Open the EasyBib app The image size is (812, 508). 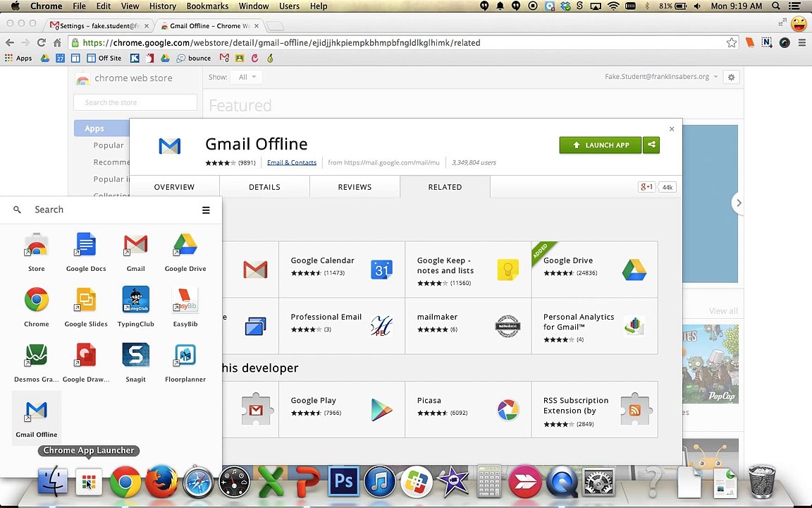pos(185,307)
